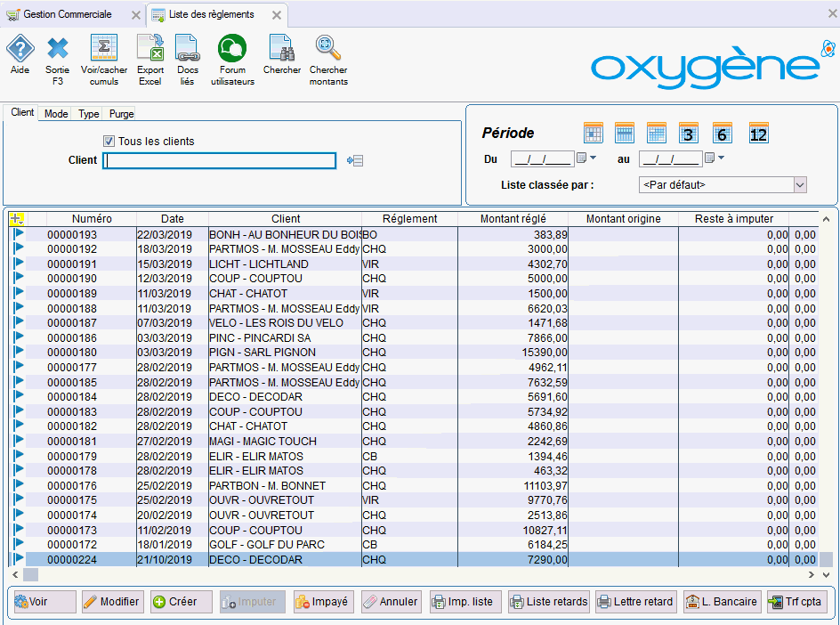Image resolution: width=840 pixels, height=625 pixels.
Task: Click PINC - PINCARDI SA cell
Action: pyautogui.click(x=285, y=338)
